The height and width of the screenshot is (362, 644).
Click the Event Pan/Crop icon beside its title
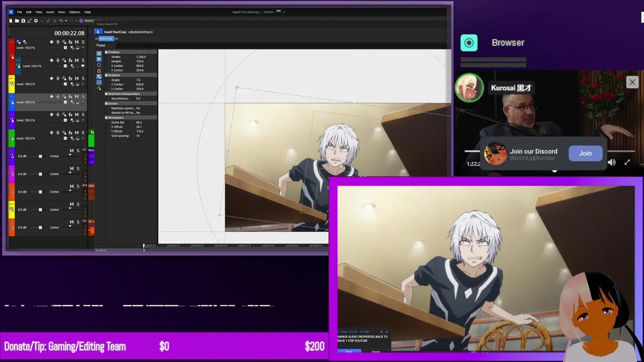(99, 32)
